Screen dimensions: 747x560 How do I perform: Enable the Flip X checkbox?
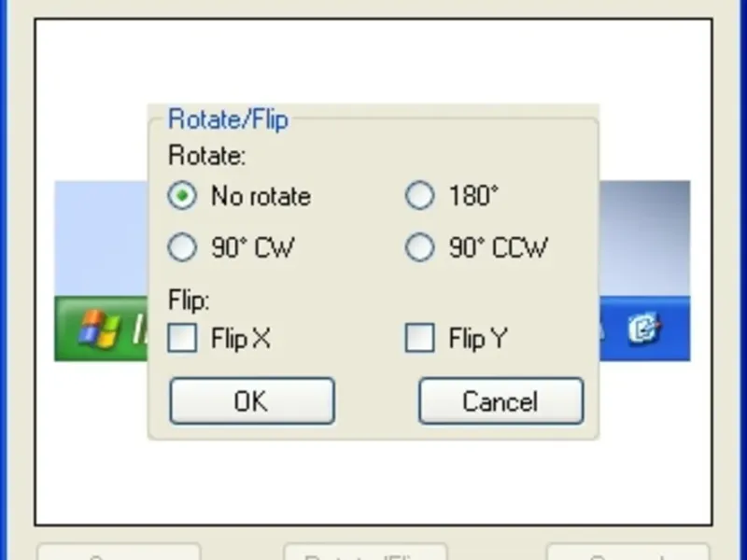click(183, 338)
